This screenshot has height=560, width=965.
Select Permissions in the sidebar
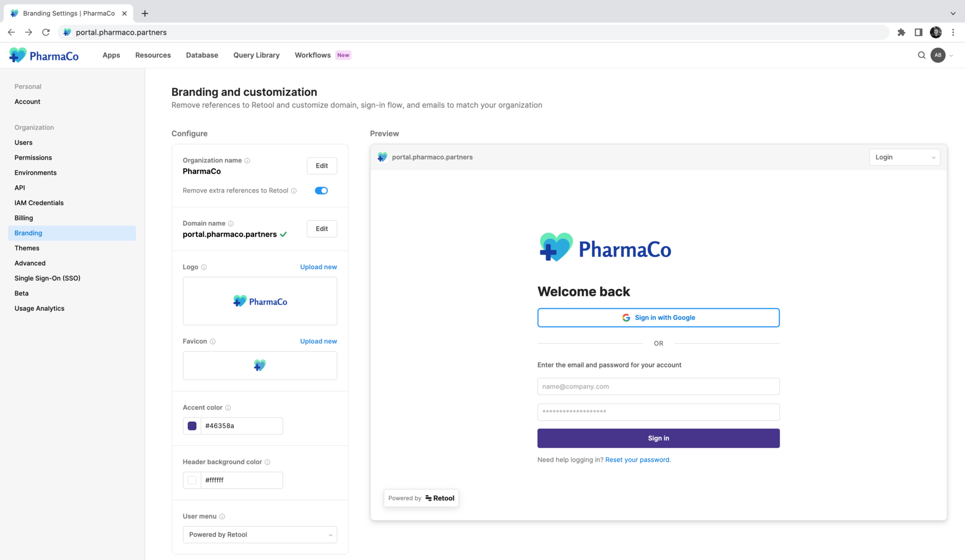[x=33, y=158]
